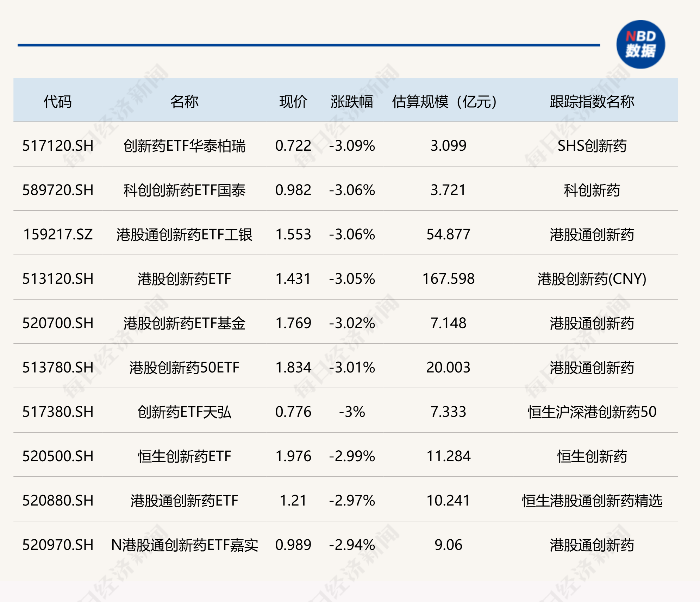Image resolution: width=700 pixels, height=602 pixels.
Task: Click fund name N港股通创新药ETF嘉实
Action: 184,545
